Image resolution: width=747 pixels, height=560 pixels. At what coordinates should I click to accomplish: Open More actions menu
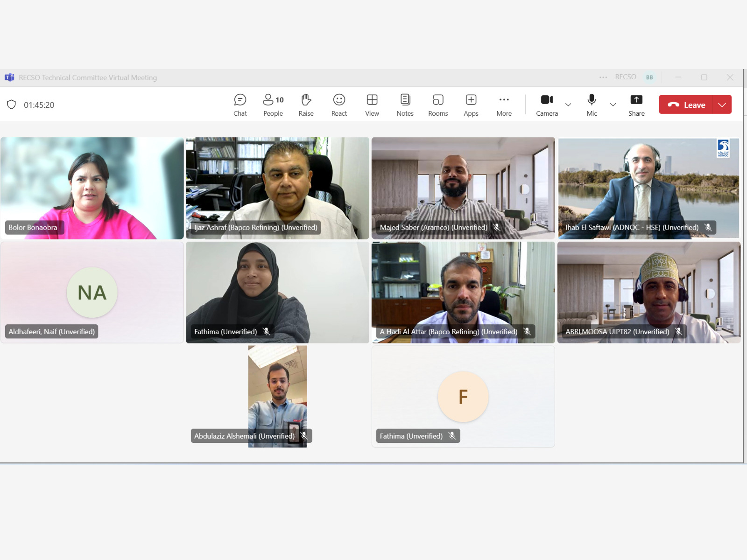pos(504,105)
